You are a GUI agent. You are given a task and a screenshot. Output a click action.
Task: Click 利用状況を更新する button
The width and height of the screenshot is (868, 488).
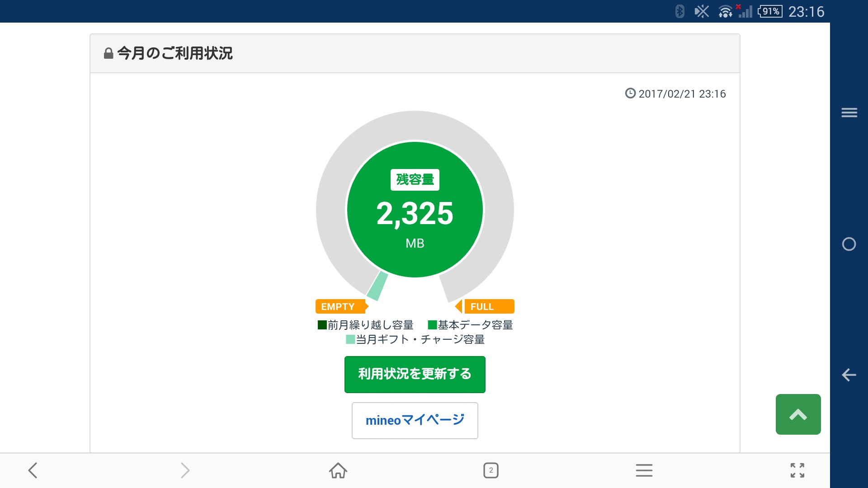(415, 374)
